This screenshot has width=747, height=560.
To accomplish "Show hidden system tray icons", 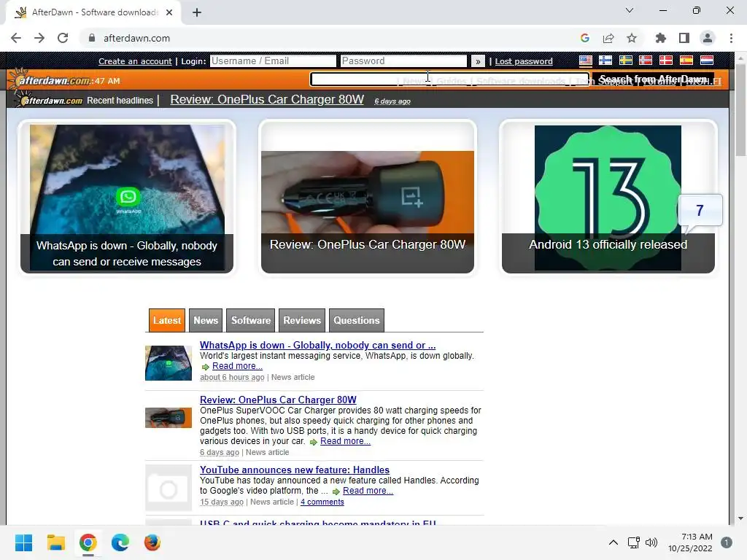I will [614, 542].
